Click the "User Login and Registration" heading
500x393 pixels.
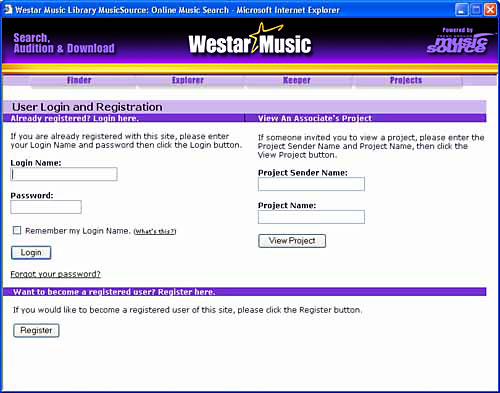pos(87,107)
